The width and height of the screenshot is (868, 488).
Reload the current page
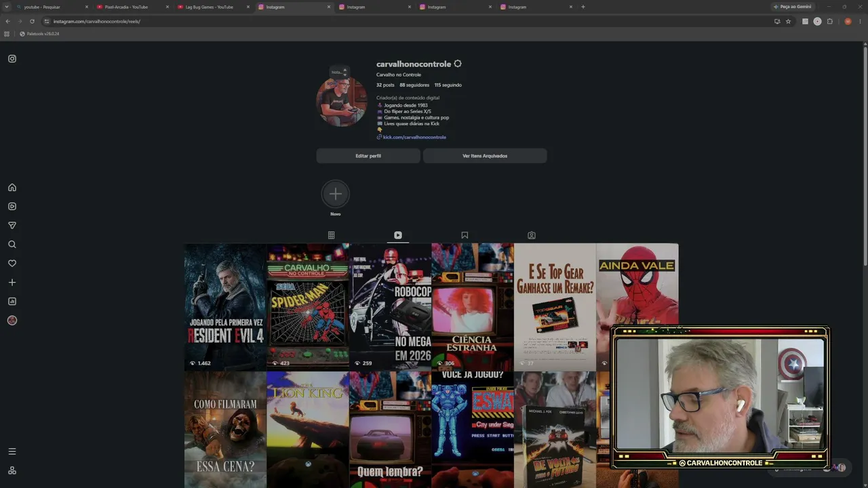[32, 21]
